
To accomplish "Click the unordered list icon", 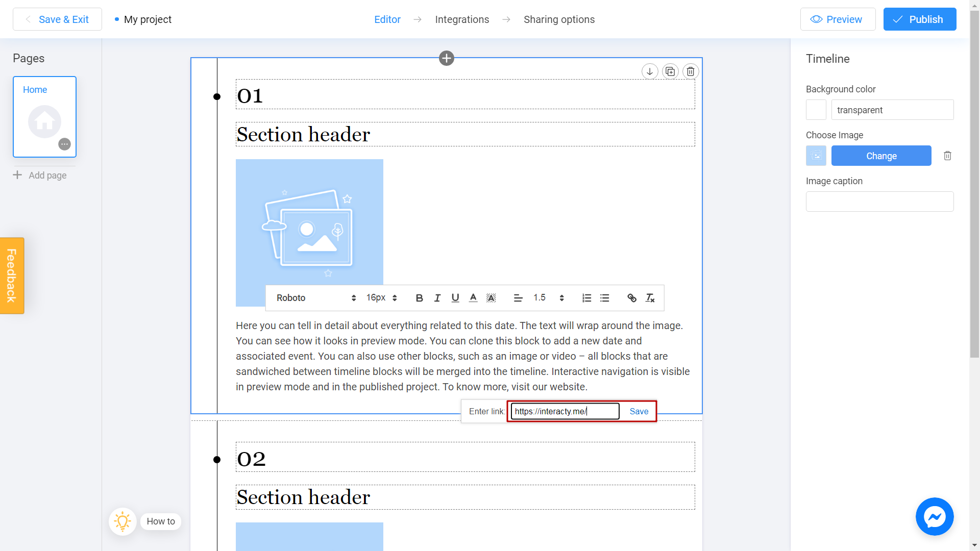I will [x=604, y=297].
